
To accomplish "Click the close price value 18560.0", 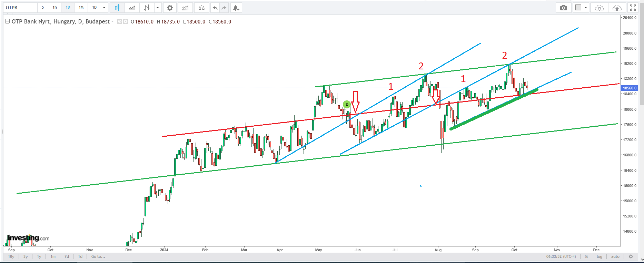I will click(222, 21).
